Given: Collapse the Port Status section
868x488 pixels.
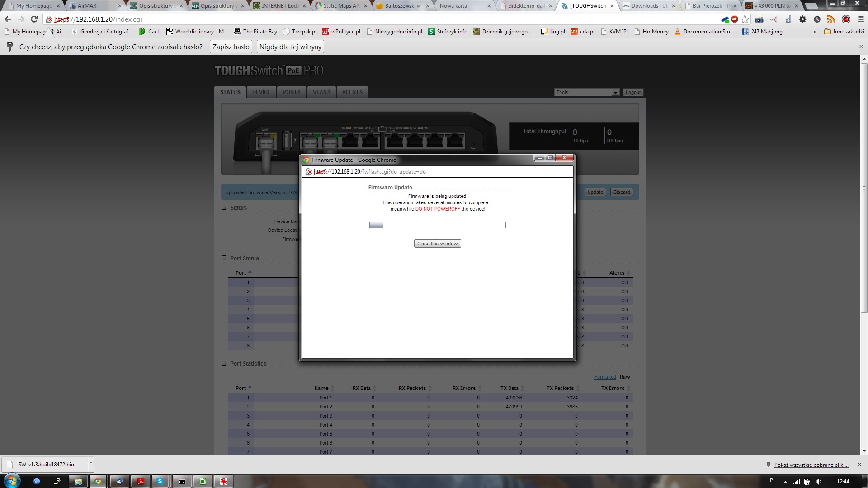Looking at the screenshot, I should pyautogui.click(x=224, y=258).
